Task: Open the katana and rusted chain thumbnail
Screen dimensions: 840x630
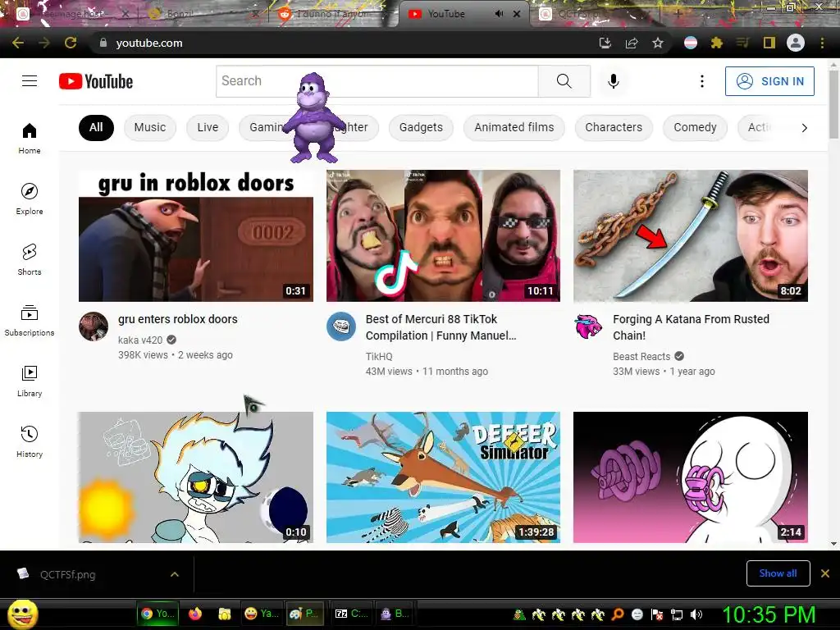Action: pos(691,235)
